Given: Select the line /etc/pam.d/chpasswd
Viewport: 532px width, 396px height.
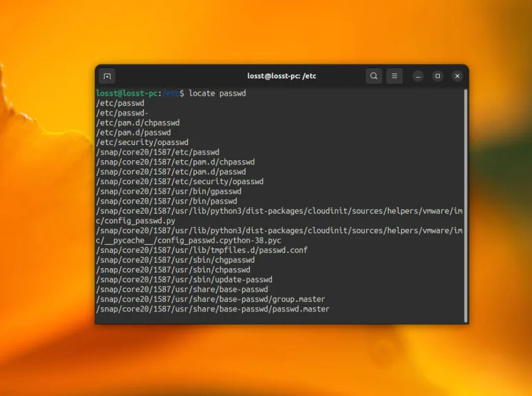Looking at the screenshot, I should click(x=138, y=123).
